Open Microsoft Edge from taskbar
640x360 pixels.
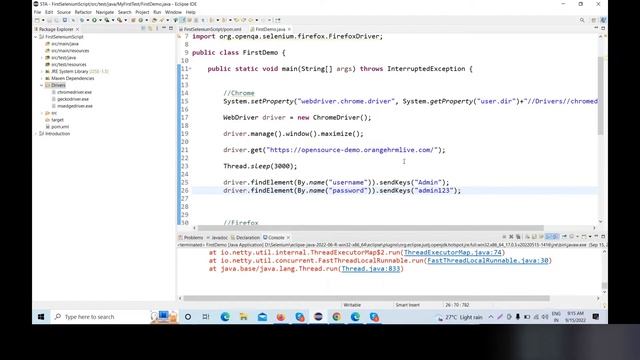(225, 317)
